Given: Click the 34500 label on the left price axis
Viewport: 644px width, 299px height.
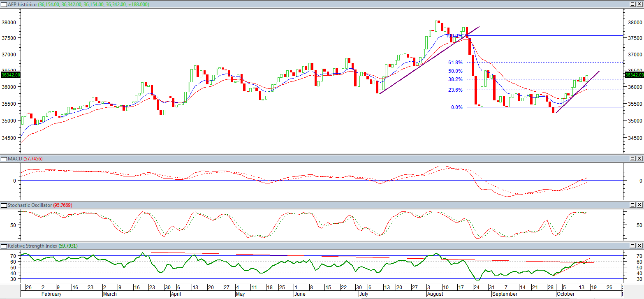Looking at the screenshot, I should [x=9, y=138].
